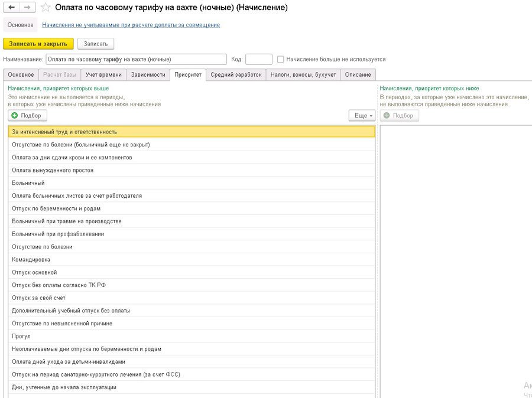Select row 'За интенсивный труд и ответственность'

click(192, 132)
